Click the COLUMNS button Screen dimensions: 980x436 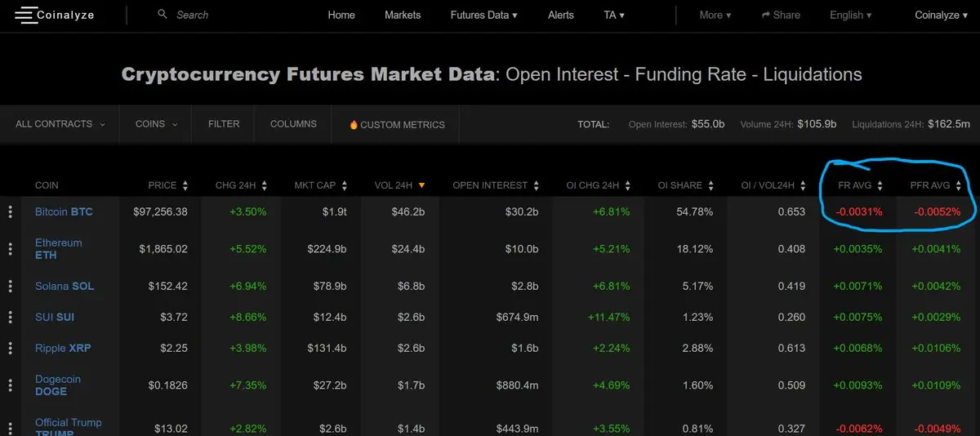point(293,124)
